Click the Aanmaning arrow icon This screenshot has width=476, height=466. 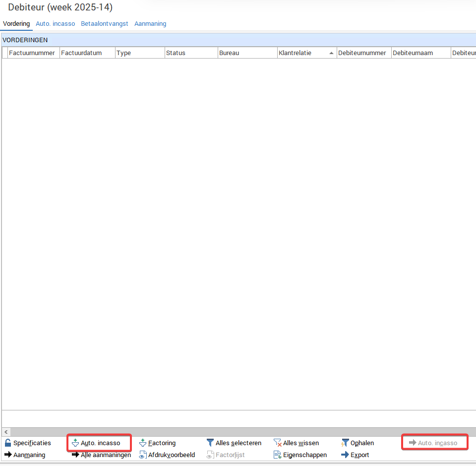click(8, 455)
